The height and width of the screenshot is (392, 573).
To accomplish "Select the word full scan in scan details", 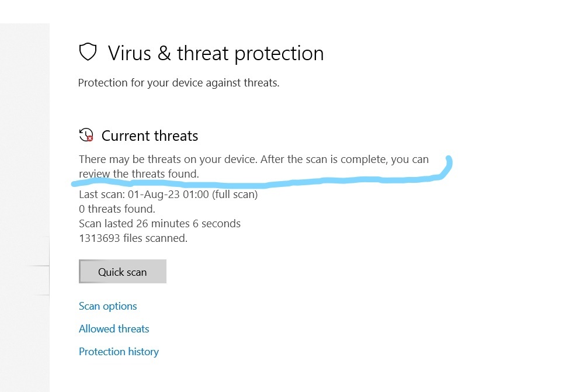I will (234, 194).
